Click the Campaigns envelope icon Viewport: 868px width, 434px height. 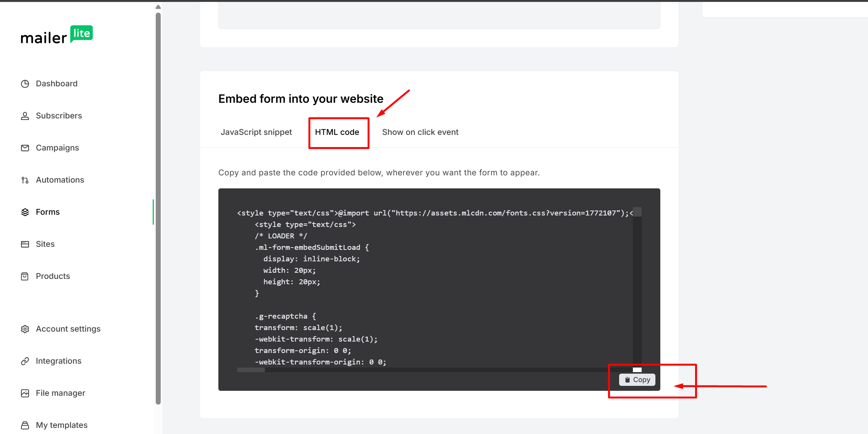[25, 148]
